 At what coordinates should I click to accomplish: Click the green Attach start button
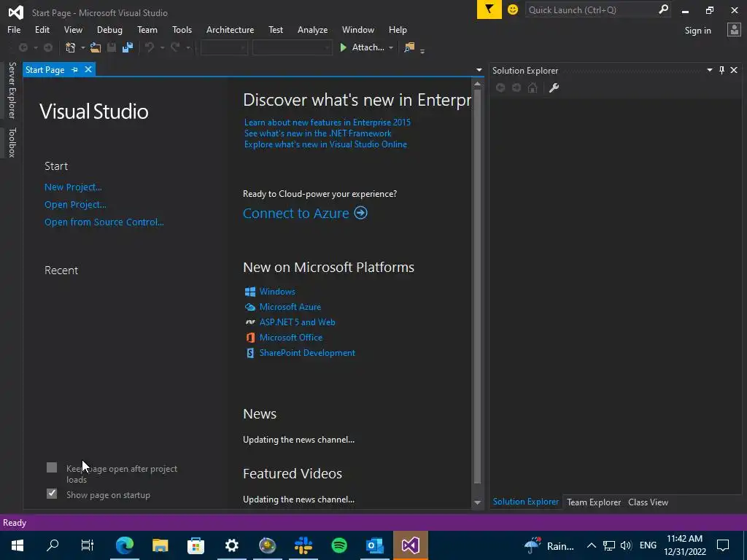coord(362,47)
